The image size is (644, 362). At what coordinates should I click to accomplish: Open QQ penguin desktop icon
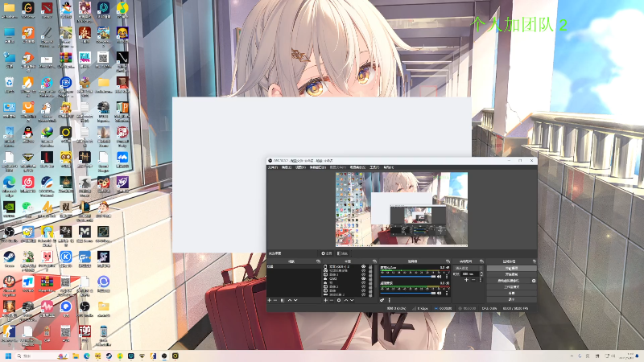pyautogui.click(x=28, y=134)
